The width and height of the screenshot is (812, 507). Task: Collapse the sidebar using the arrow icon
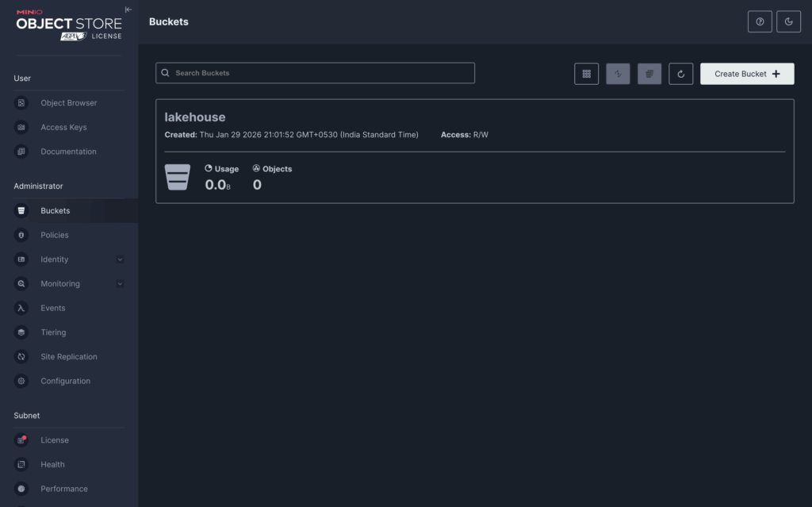point(128,10)
